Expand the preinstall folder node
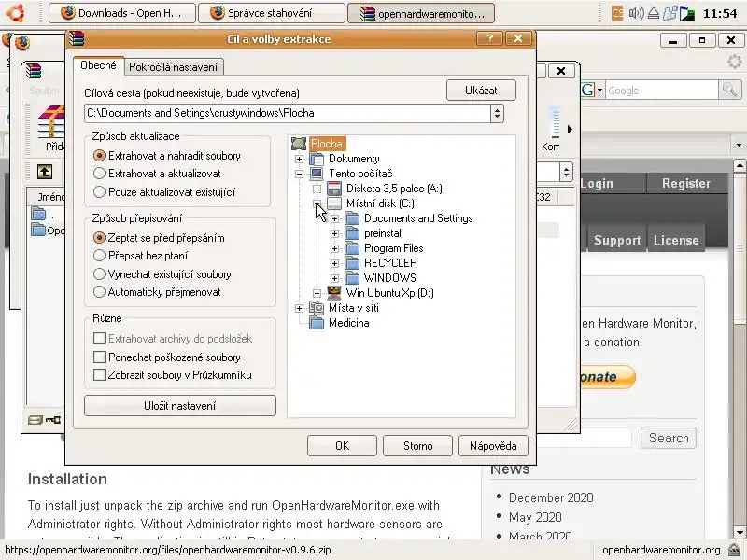 tap(334, 234)
